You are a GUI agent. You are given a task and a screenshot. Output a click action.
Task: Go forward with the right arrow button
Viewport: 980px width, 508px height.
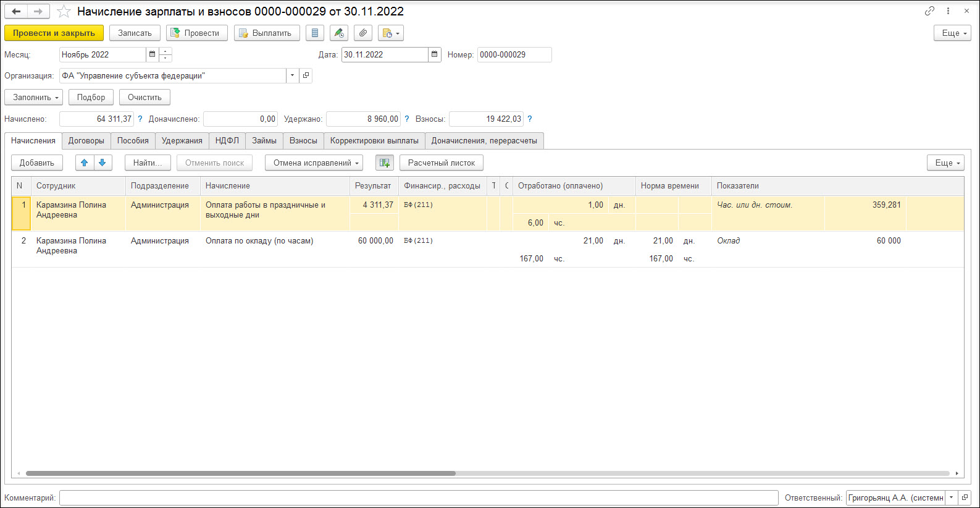(x=38, y=11)
